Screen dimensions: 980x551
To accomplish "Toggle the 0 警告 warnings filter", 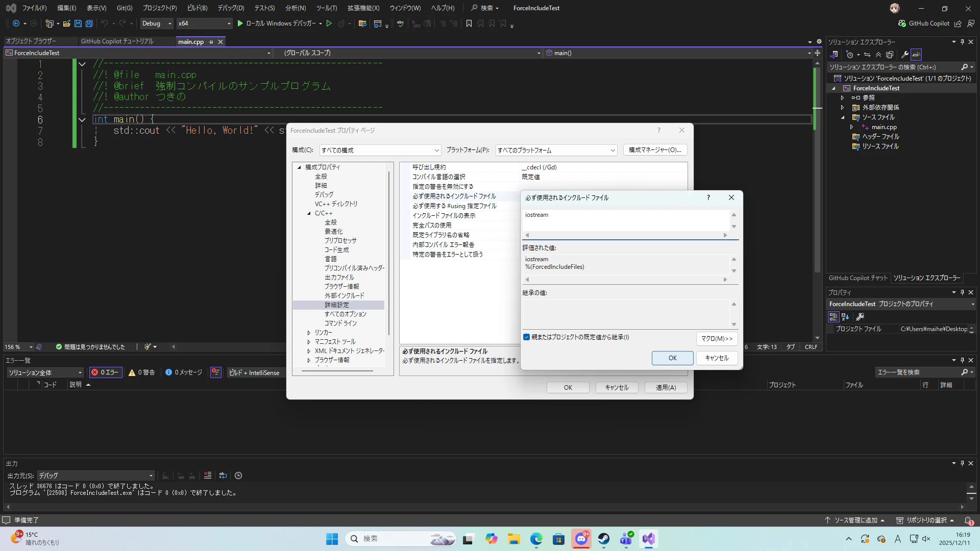I will [142, 372].
